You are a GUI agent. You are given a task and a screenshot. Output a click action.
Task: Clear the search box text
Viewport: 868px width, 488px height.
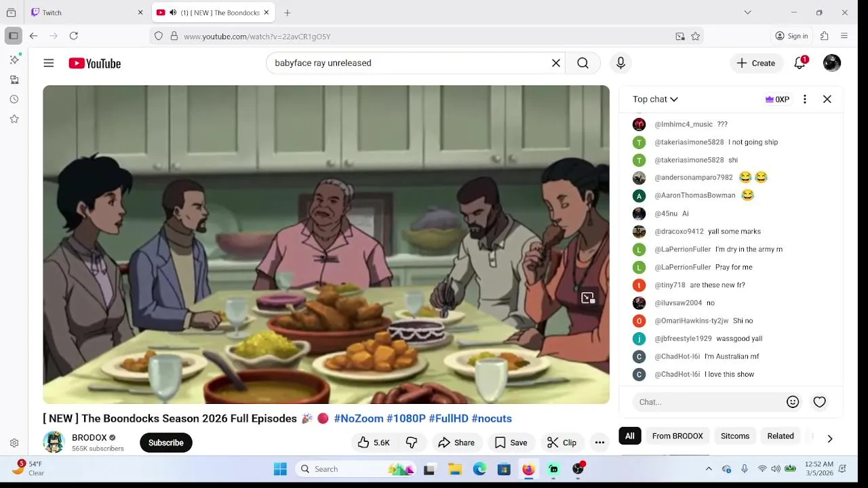[556, 63]
